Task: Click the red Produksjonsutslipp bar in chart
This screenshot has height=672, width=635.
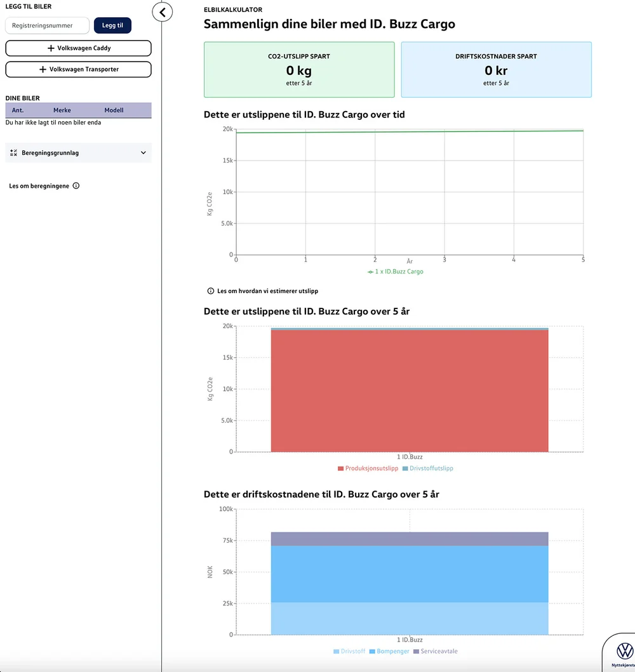Action: pos(409,390)
